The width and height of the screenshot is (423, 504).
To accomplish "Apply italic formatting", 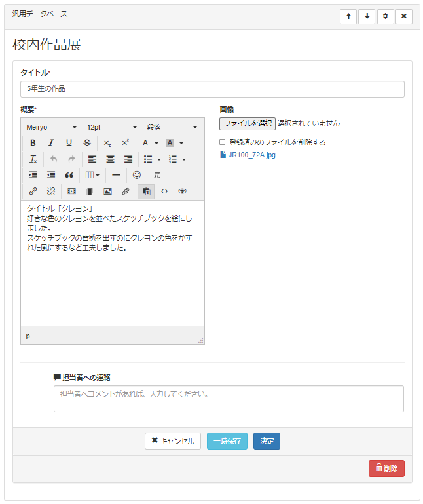I will pyautogui.click(x=50, y=143).
